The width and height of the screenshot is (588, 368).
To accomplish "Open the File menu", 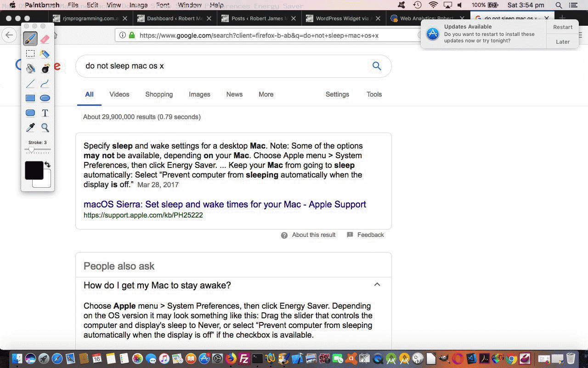I will [x=73, y=5].
